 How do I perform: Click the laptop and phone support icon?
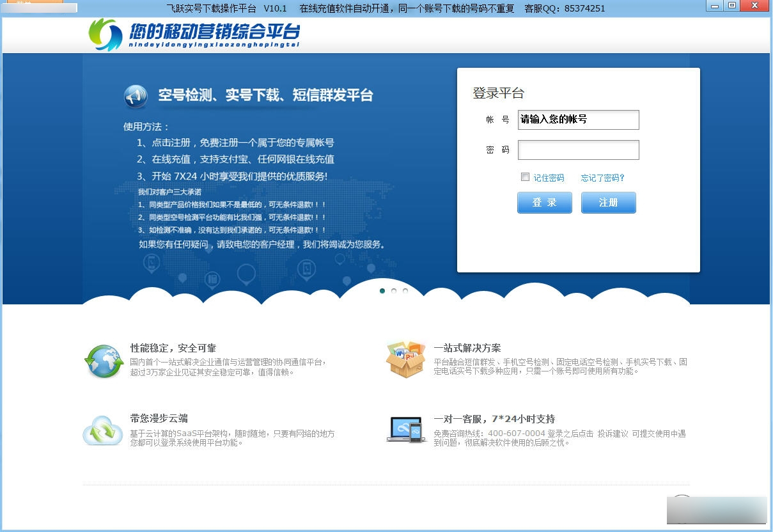coord(405,429)
